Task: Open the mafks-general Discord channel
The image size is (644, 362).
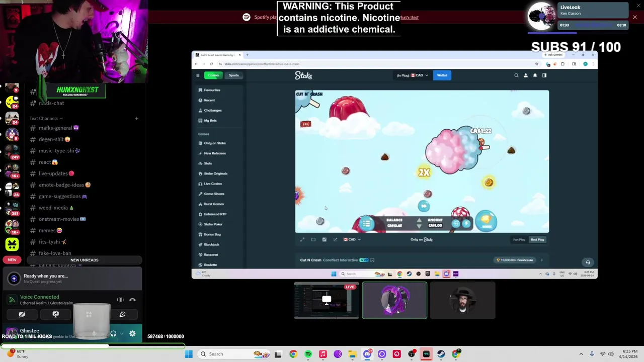Action: (55, 128)
